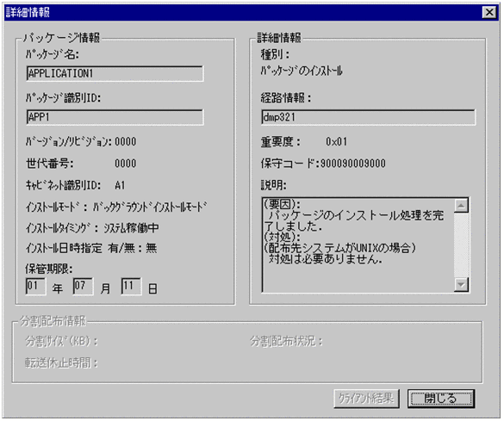Click the scroll-up arrow in the 説明 box

[x=461, y=206]
